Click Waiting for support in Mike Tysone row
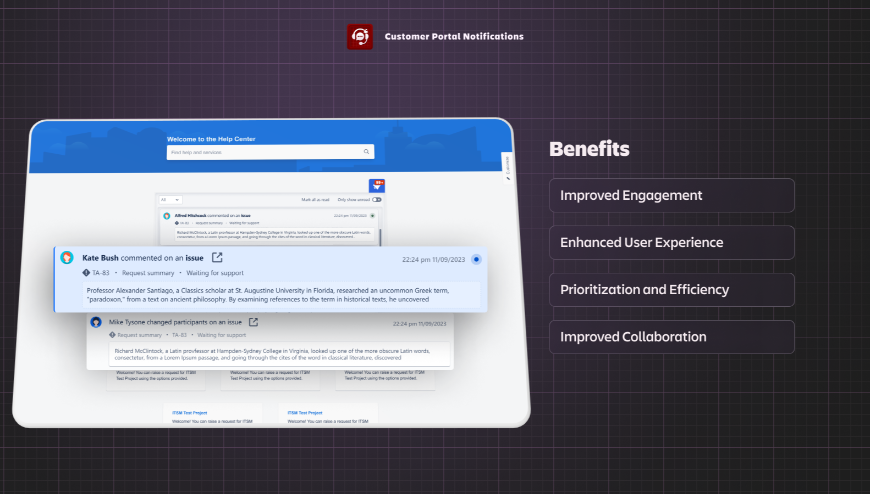The width and height of the screenshot is (870, 494). click(221, 335)
